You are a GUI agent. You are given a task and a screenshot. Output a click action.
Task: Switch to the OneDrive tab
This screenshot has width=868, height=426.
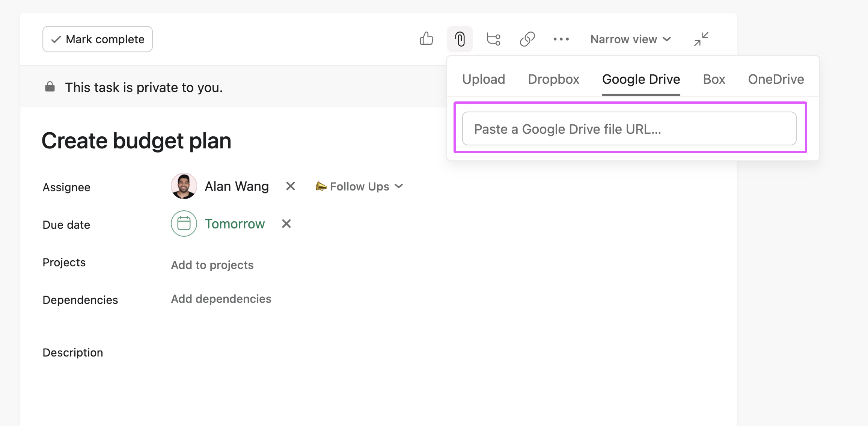coord(776,79)
